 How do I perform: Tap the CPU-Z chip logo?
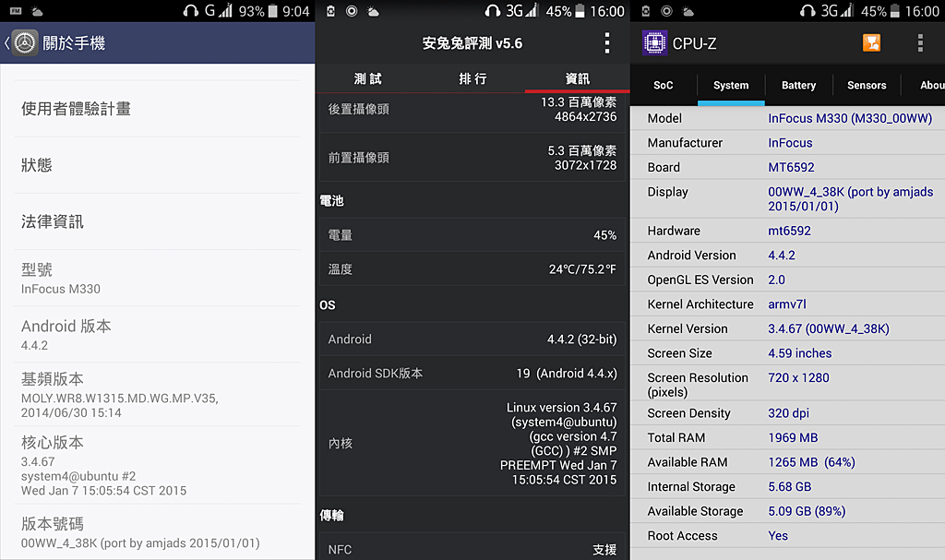click(x=654, y=42)
